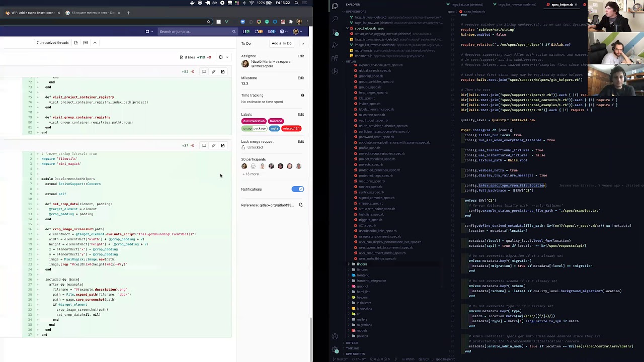
Task: Show '+ 13 more' participants
Action: (x=251, y=174)
